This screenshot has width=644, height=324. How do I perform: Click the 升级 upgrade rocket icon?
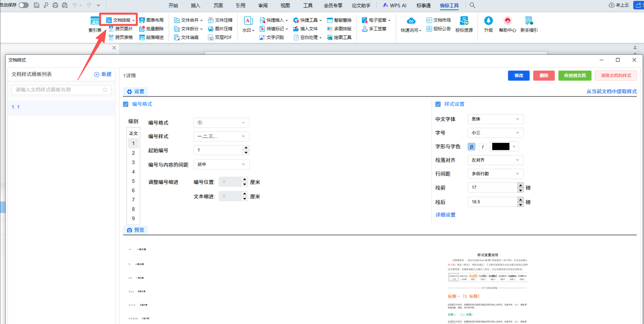(x=488, y=21)
